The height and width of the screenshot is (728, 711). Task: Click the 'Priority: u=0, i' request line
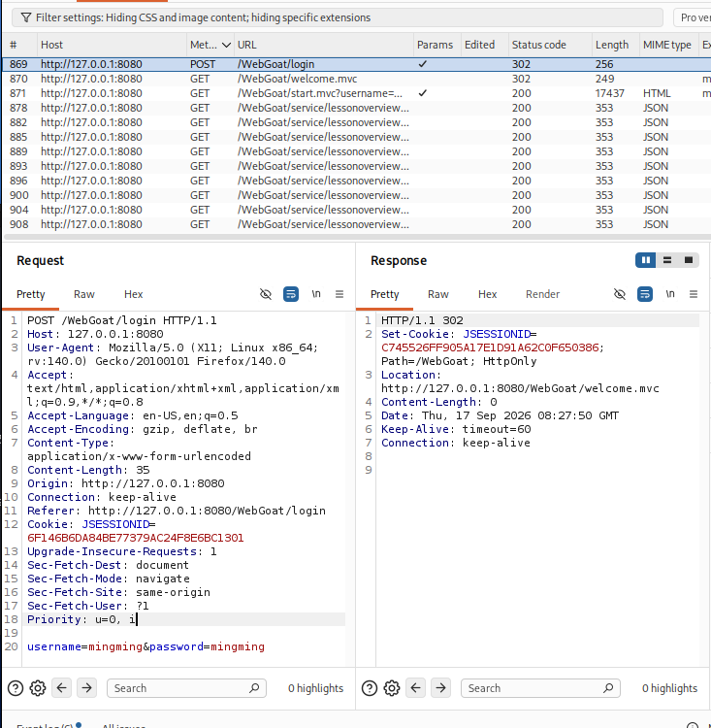[81, 619]
